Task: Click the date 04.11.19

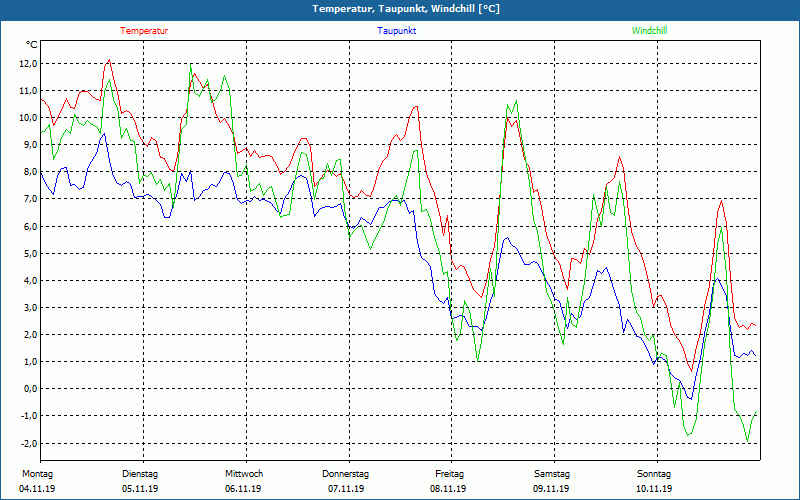Action: 37,489
